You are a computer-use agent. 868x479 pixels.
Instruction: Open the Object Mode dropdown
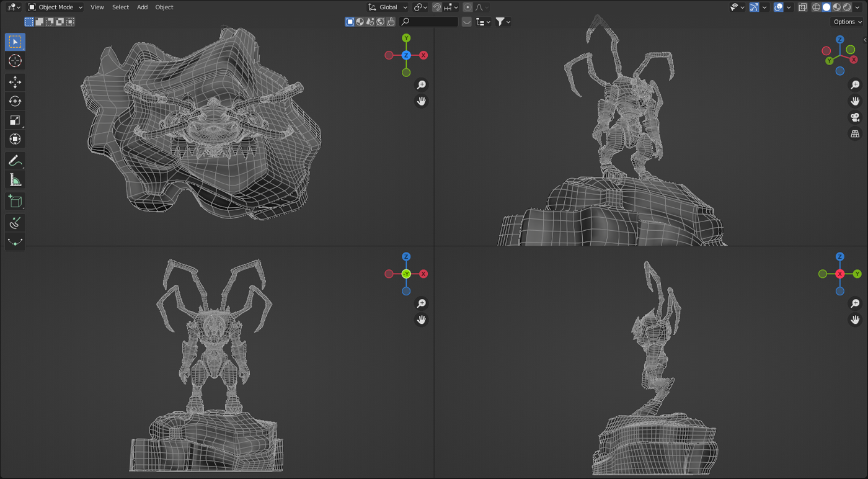click(55, 7)
